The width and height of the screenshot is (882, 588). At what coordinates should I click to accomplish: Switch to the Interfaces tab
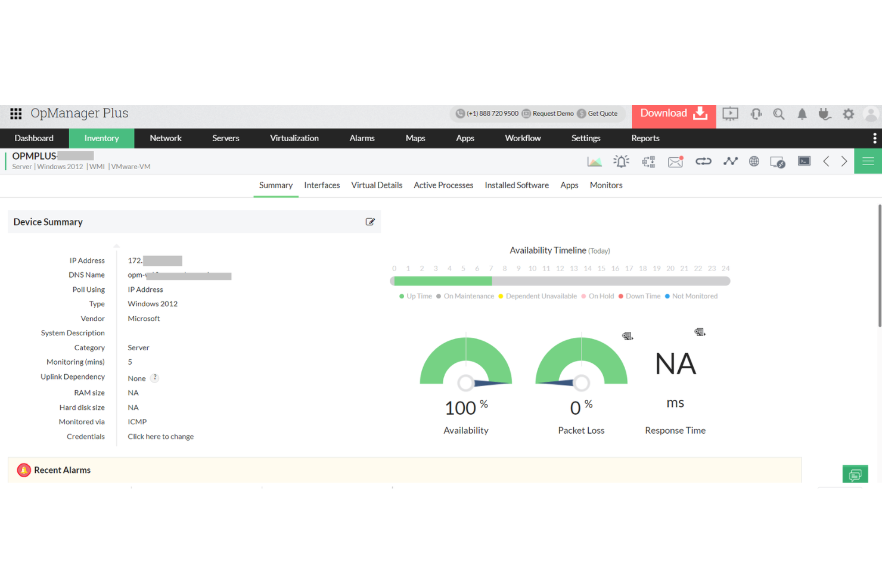322,185
